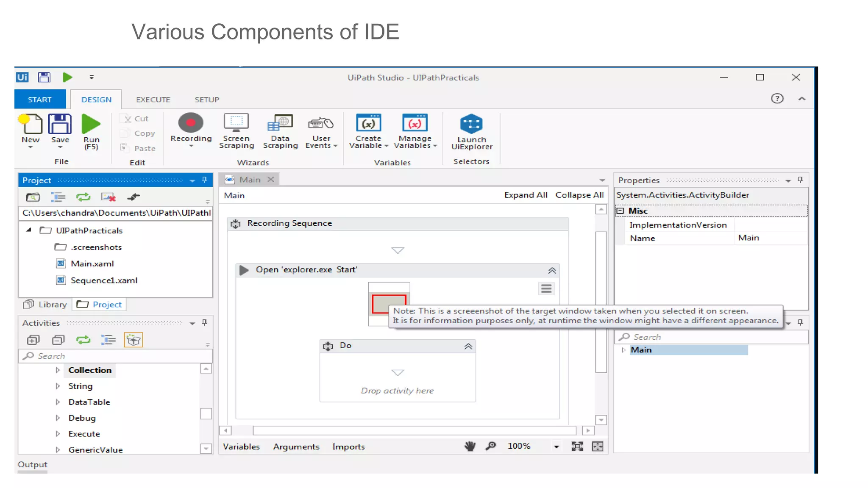Screen dimensions: 868x488
Task: Open the Variables panel
Action: [241, 446]
